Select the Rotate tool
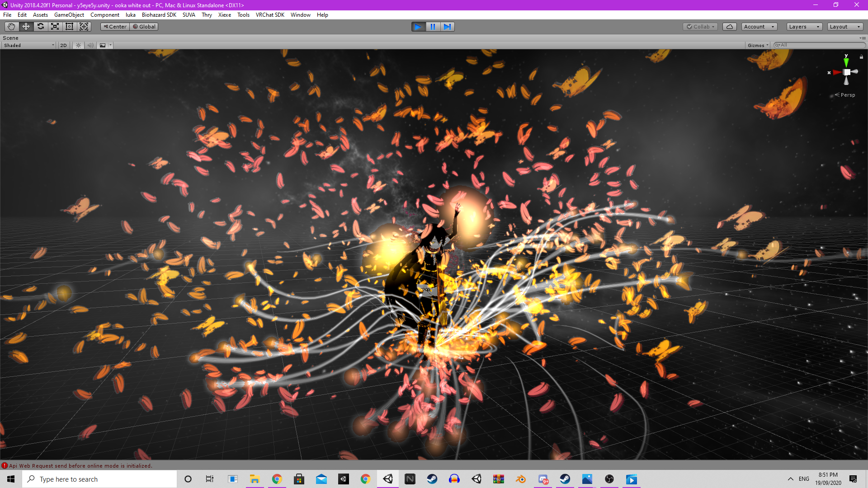 pyautogui.click(x=40, y=27)
